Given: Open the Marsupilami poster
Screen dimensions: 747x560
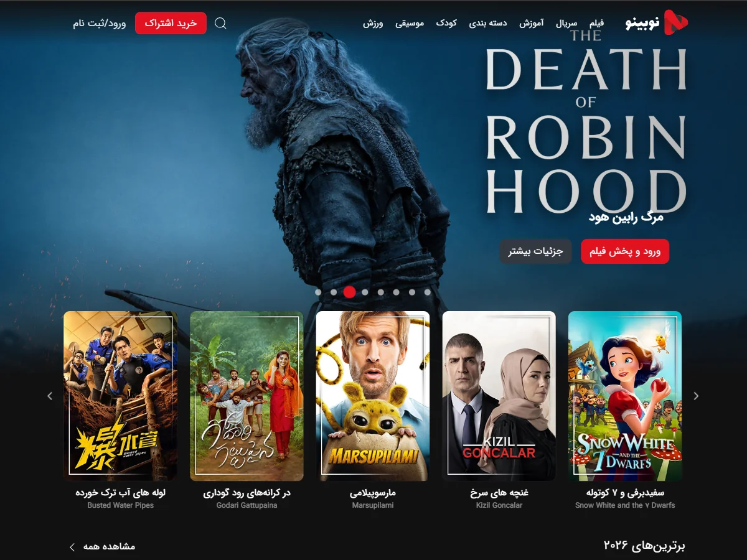Looking at the screenshot, I should 373,396.
